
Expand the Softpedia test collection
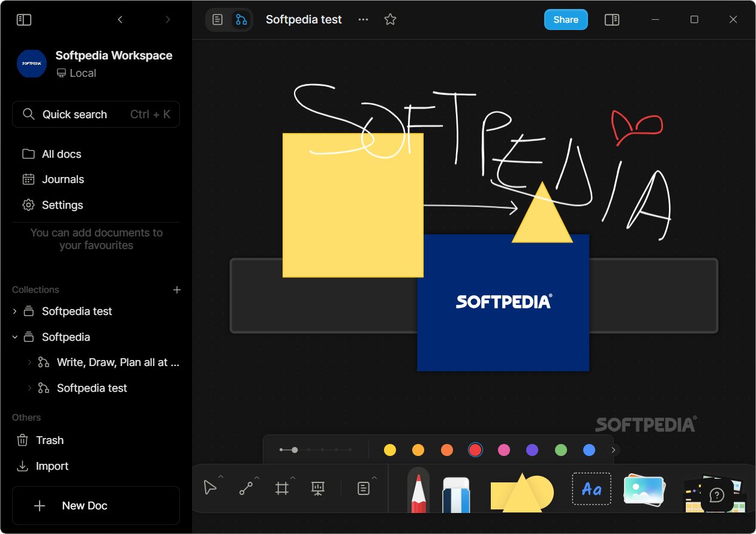[15, 311]
